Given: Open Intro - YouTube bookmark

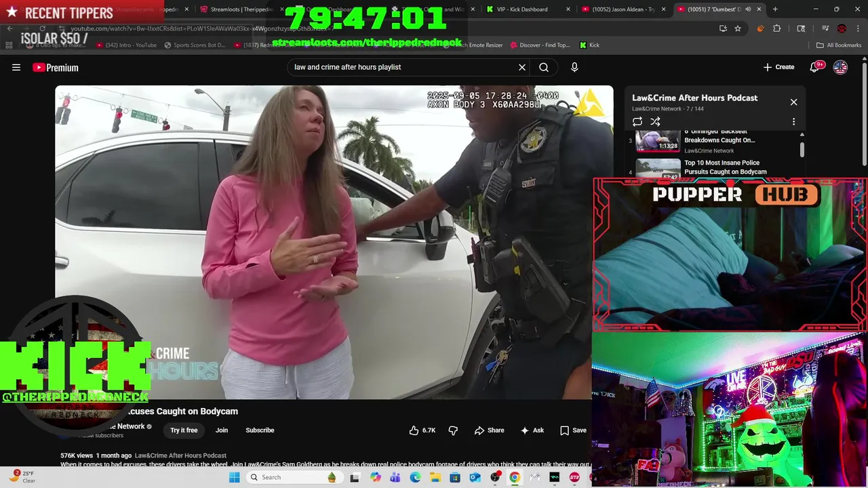Looking at the screenshot, I should (127, 45).
